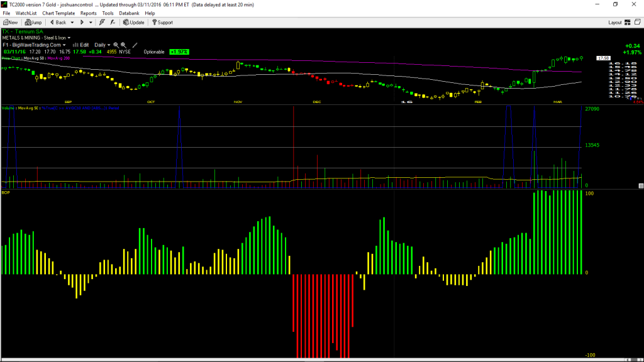644x362 pixels.
Task: Open the F1 - BigWaveTrading.Com template dropdown
Action: click(34, 45)
